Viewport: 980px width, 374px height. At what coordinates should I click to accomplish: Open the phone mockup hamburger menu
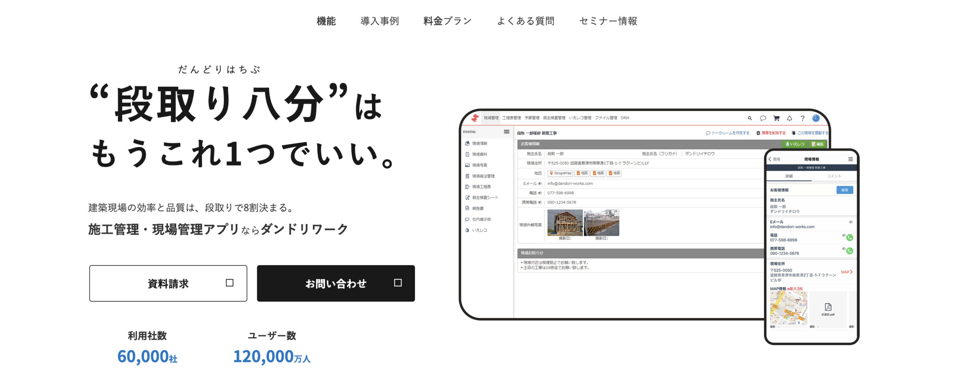(850, 159)
